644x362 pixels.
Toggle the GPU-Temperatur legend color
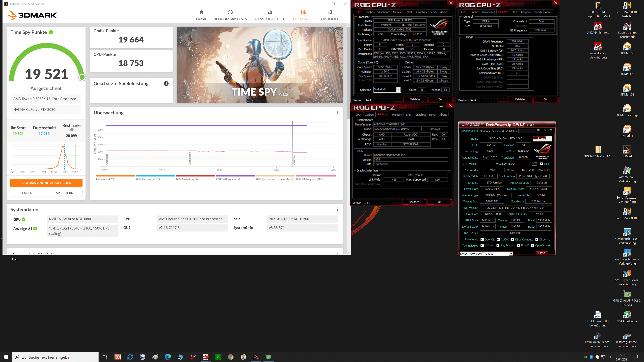[155, 176]
